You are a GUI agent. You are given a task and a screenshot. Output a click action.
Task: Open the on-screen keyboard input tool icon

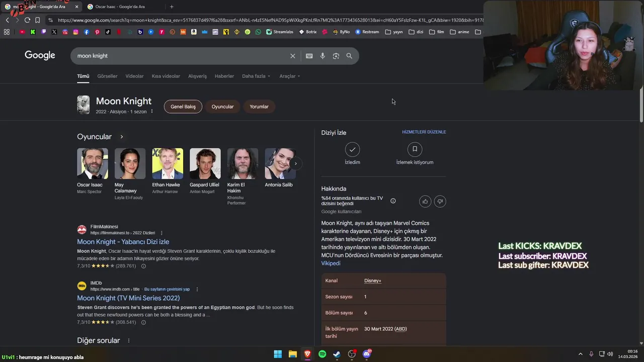pos(309,56)
